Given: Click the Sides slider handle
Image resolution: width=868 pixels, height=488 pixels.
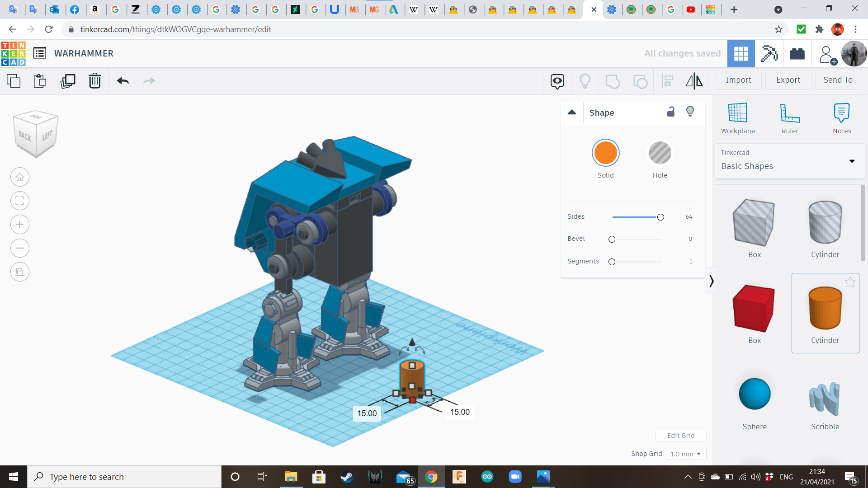Looking at the screenshot, I should click(x=660, y=217).
